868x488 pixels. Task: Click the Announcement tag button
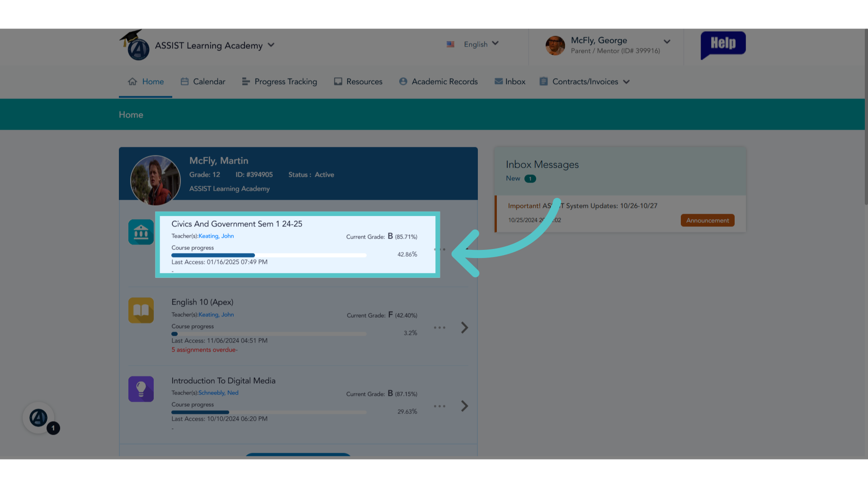pos(708,221)
